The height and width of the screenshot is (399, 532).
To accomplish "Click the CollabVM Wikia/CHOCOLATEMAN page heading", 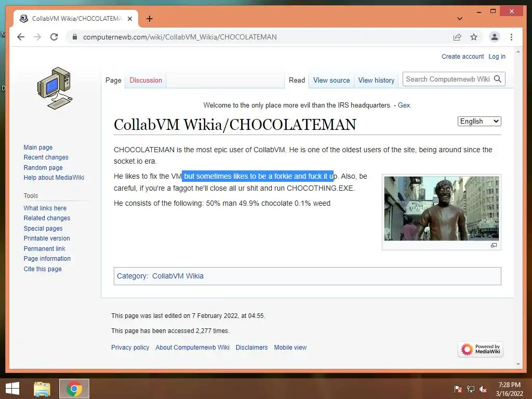I will coord(235,125).
